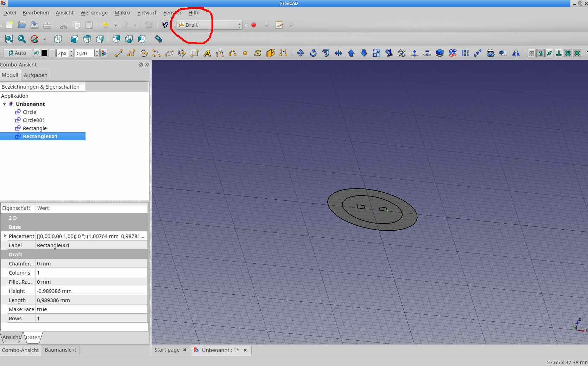Select Circle001 in the model tree
This screenshot has width=588, height=366.
(x=33, y=120)
